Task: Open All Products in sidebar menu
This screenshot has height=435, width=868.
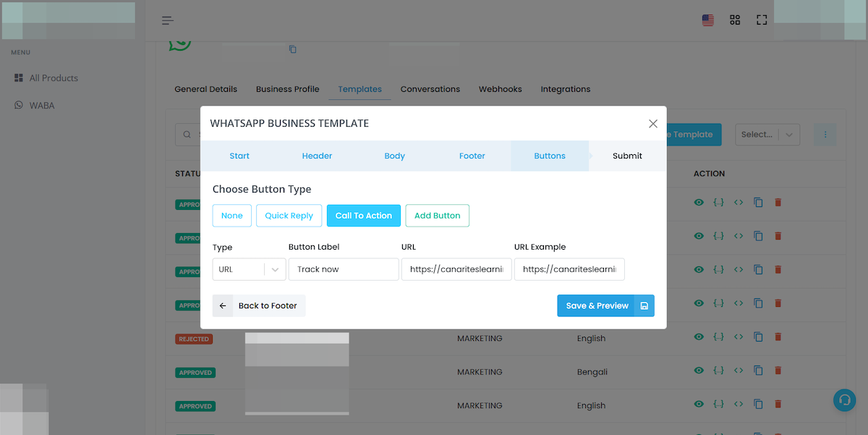Action: 54,78
